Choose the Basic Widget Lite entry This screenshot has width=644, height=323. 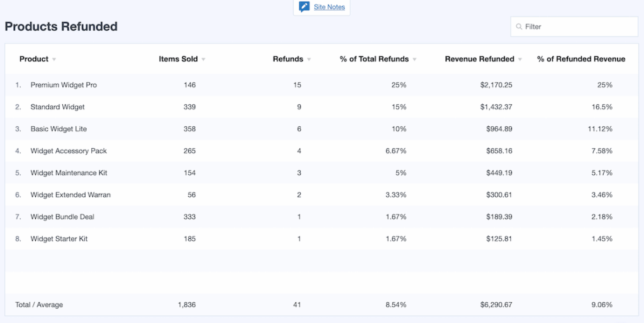tap(58, 129)
